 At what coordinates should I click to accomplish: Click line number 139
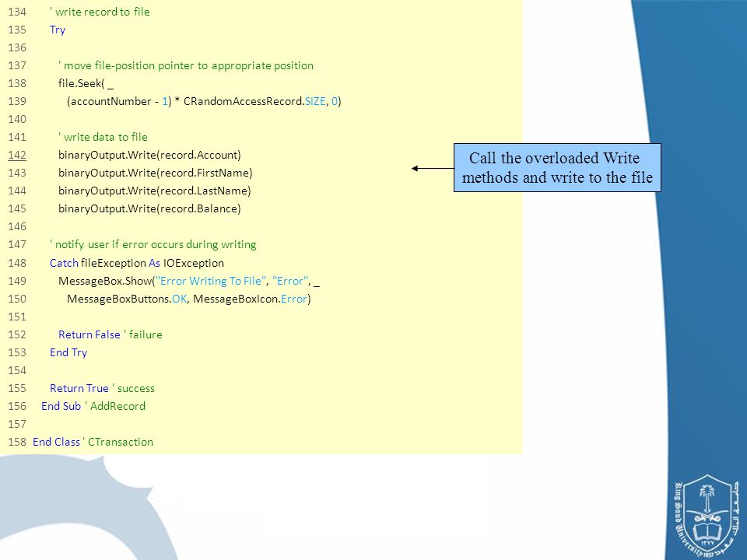click(x=17, y=101)
